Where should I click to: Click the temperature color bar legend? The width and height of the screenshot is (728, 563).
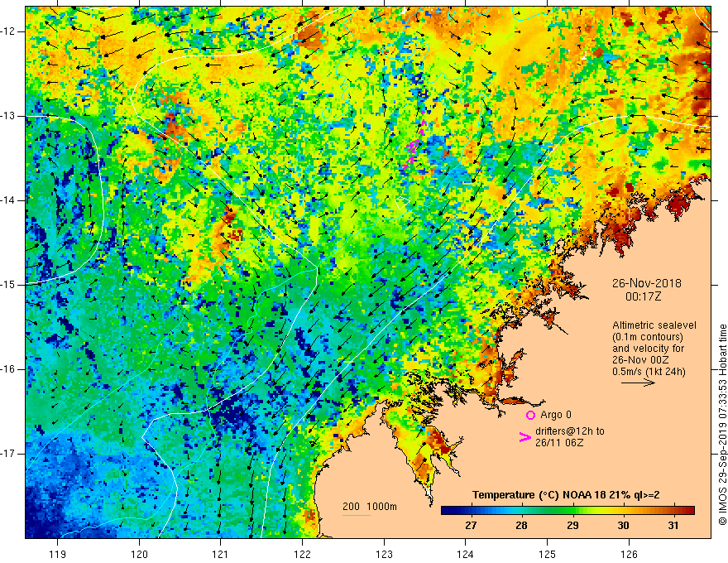tap(568, 510)
